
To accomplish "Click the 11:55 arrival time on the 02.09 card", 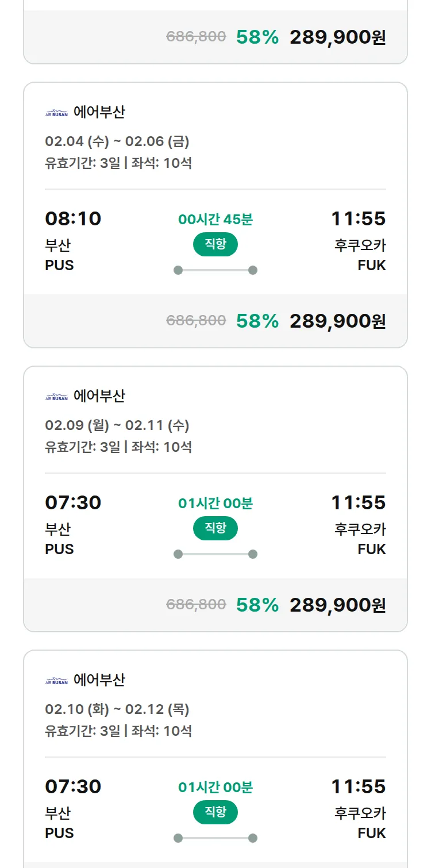I will click(358, 502).
